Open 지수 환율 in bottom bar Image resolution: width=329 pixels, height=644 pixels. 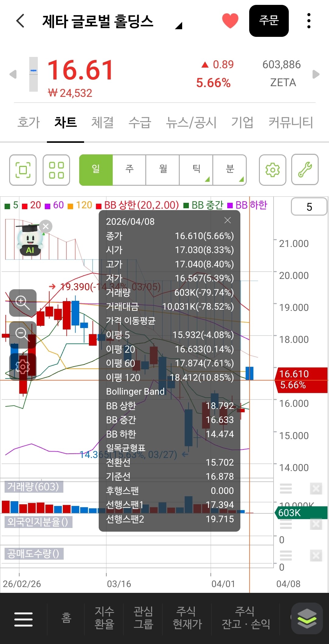click(104, 618)
